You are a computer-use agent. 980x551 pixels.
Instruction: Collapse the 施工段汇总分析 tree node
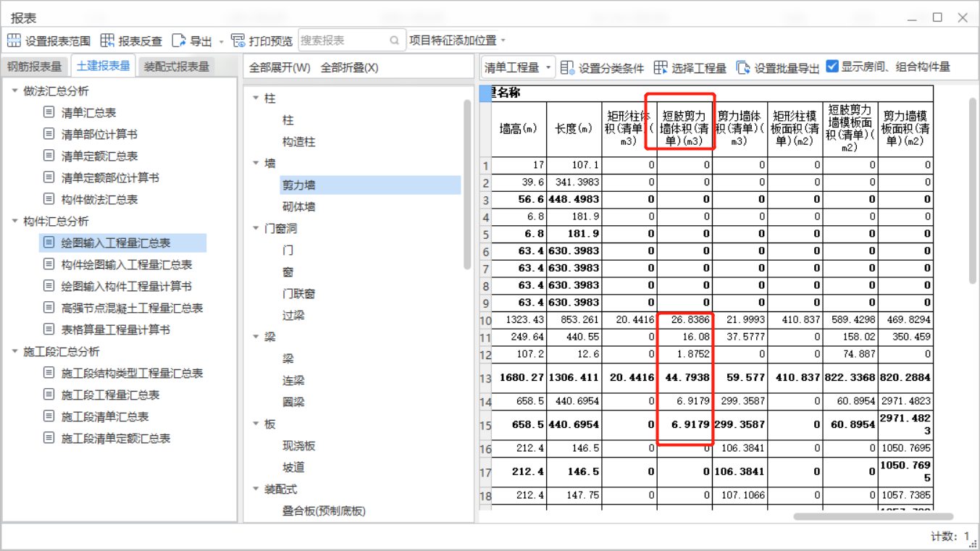[x=15, y=351]
